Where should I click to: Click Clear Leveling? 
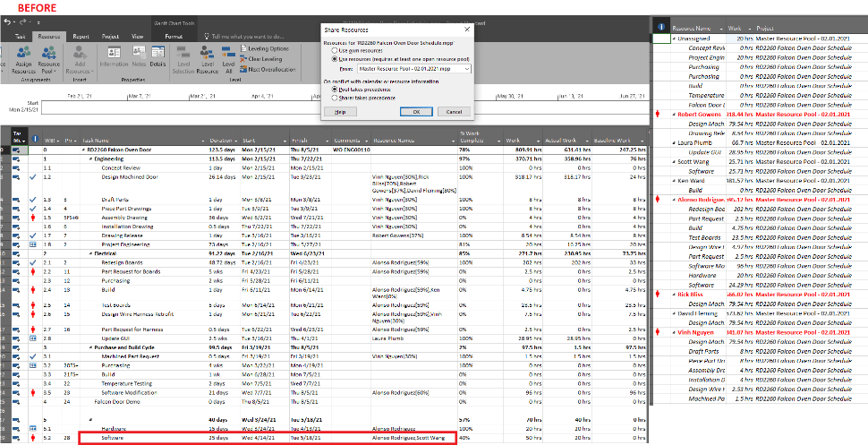coord(261,59)
